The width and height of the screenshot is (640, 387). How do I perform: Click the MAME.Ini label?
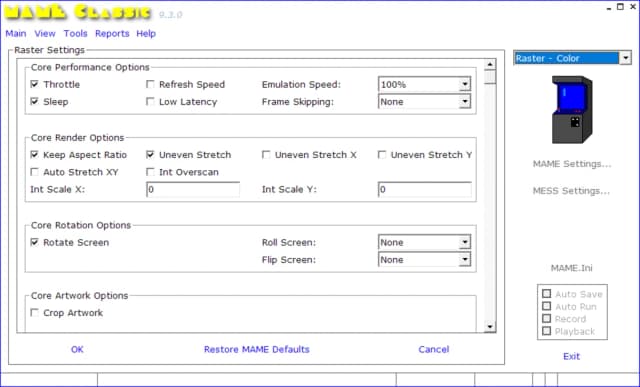[x=571, y=268]
